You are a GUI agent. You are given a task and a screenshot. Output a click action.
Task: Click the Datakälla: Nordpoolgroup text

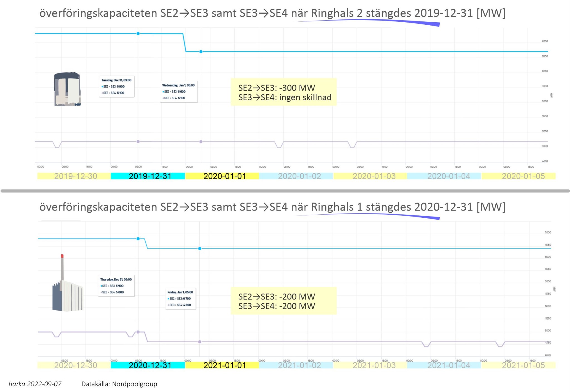(119, 384)
